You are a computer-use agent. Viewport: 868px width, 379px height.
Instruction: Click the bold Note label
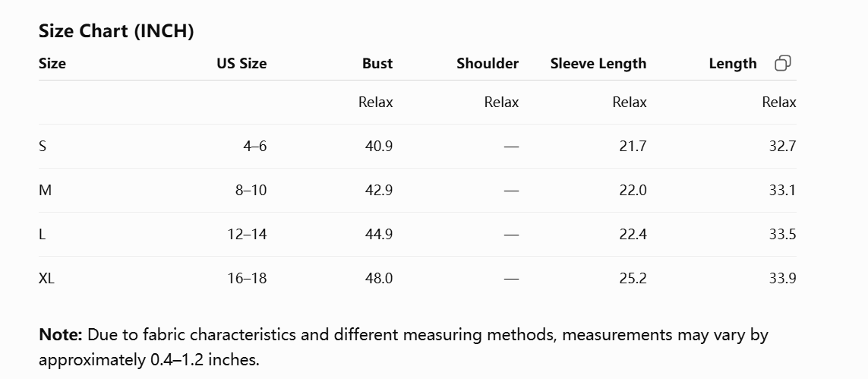pyautogui.click(x=60, y=335)
